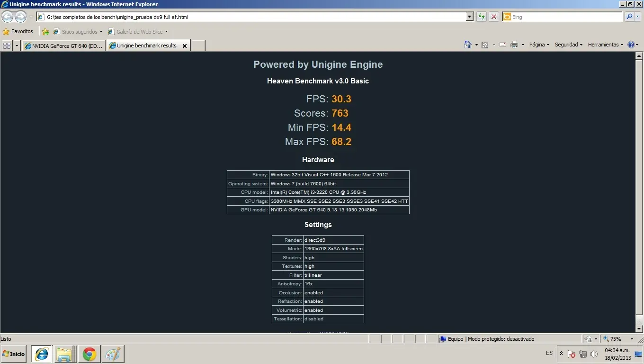644x364 pixels.
Task: Open the Favoritos panel
Action: tap(18, 32)
